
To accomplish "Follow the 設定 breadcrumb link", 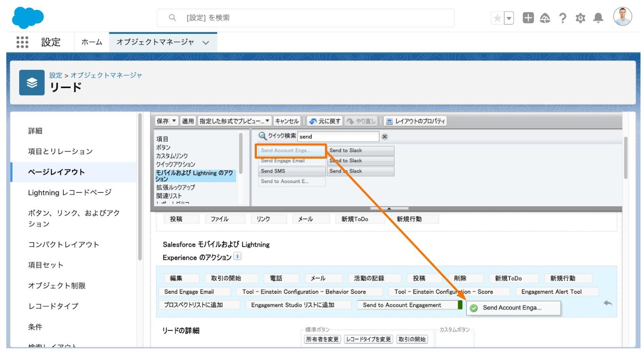I will pyautogui.click(x=56, y=75).
